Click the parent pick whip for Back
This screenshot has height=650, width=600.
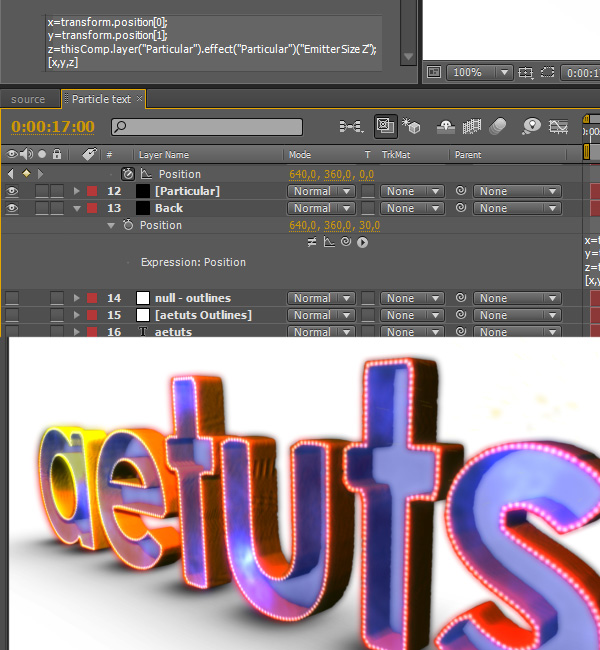tap(461, 208)
